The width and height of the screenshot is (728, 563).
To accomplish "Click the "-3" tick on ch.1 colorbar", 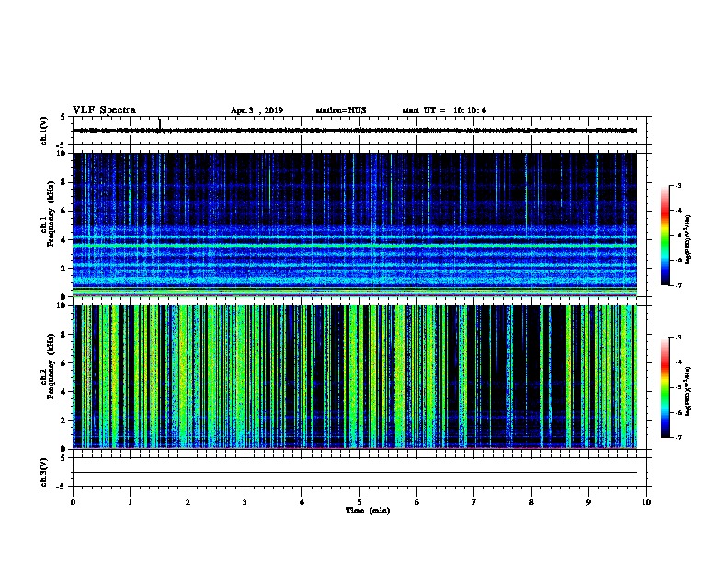I will [678, 185].
